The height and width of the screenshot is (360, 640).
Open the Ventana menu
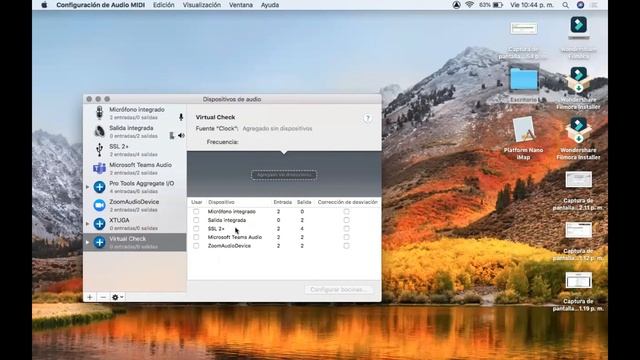pos(241,5)
